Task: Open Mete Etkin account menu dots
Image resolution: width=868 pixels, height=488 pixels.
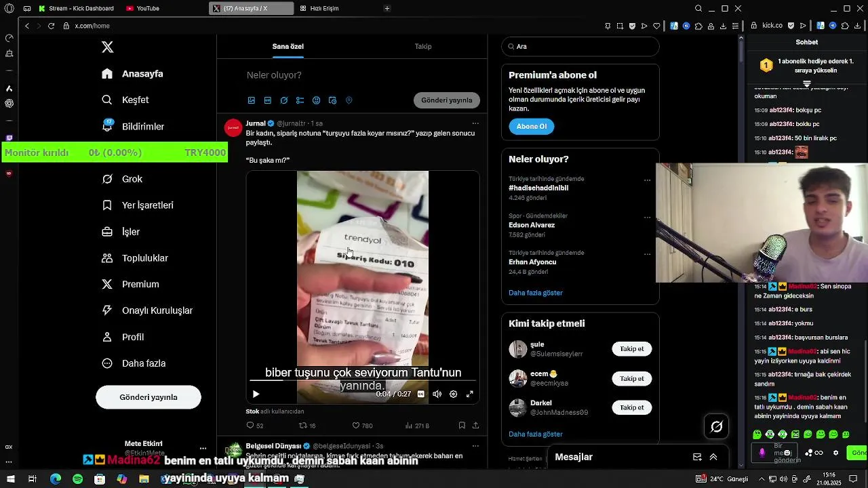Action: 203,448
